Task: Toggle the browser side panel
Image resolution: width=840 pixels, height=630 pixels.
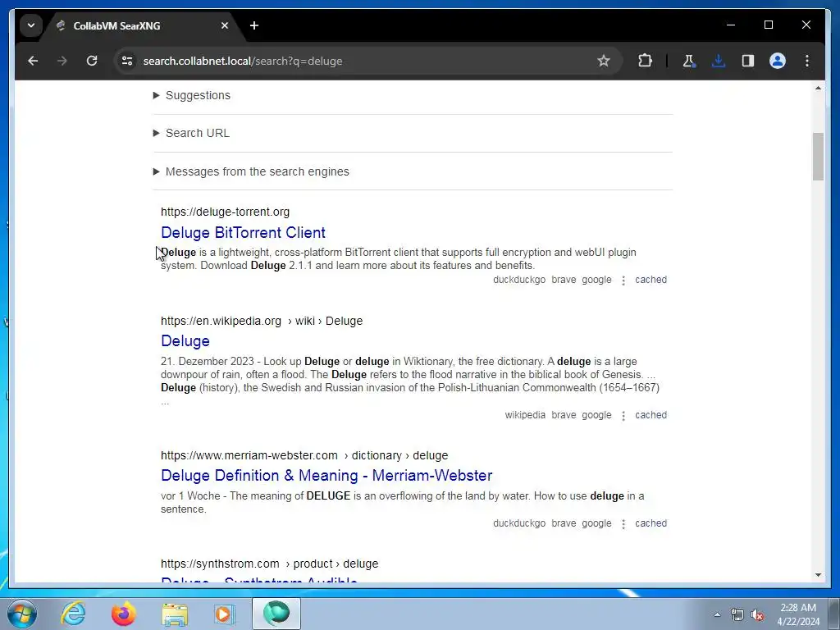Action: coord(748,61)
